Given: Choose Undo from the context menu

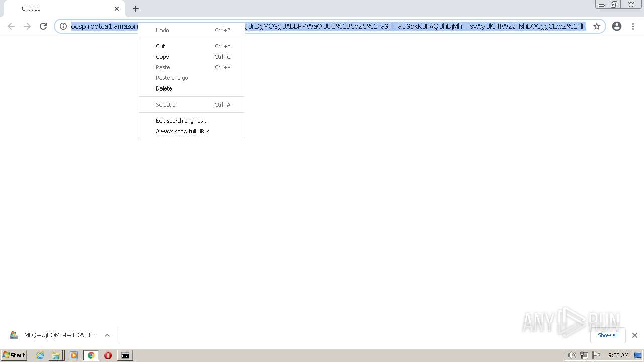Looking at the screenshot, I should click(x=191, y=30).
